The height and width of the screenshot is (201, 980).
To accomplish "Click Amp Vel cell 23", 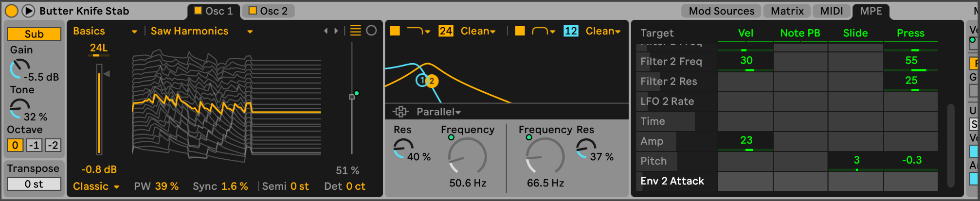I will point(745,141).
